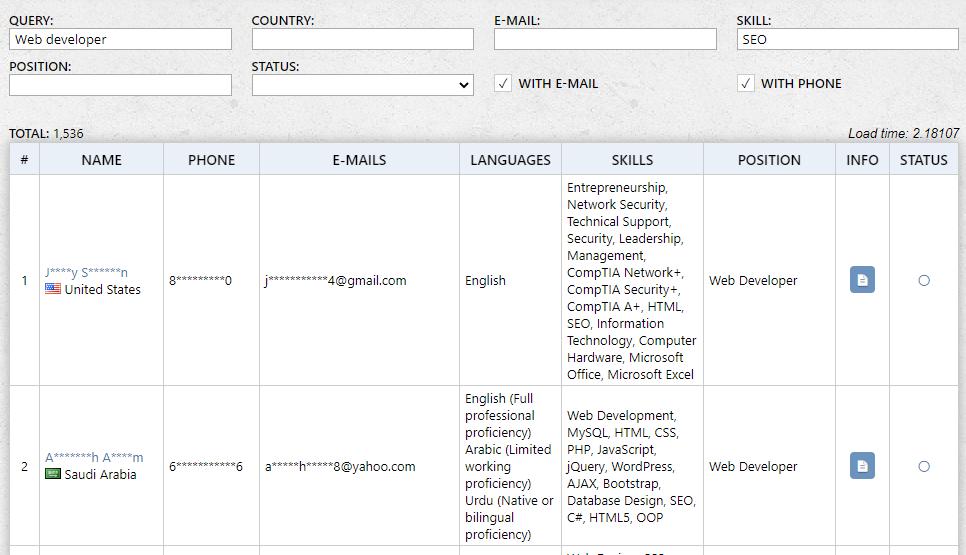Uncheck the WITH E-MAIL checkbox

[504, 84]
